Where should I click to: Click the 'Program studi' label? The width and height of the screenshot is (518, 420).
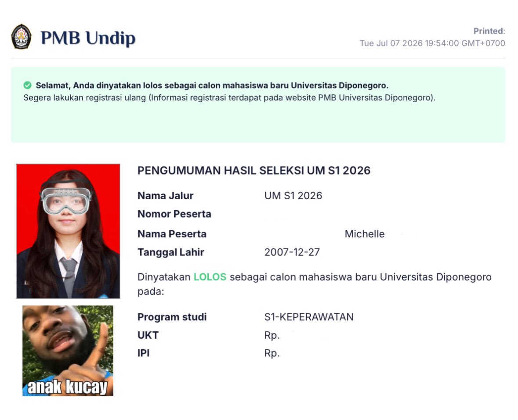tap(172, 317)
